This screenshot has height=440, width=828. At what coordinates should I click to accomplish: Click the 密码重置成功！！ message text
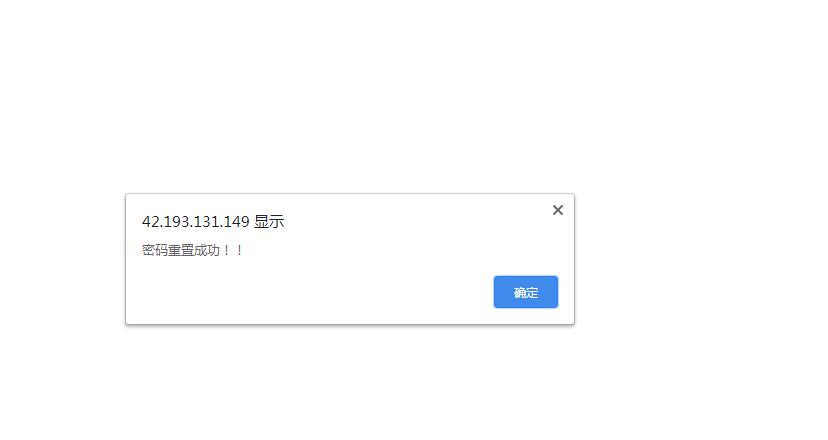pyautogui.click(x=192, y=250)
